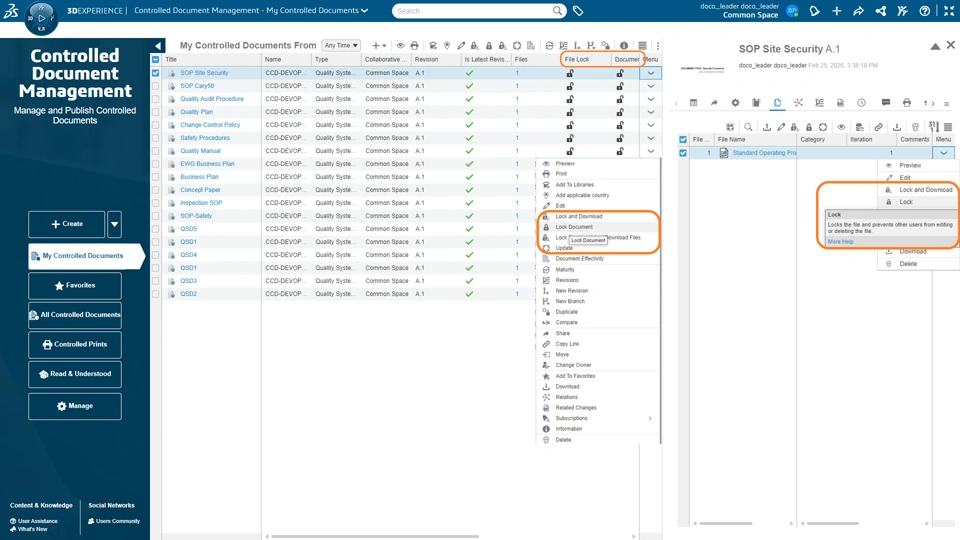Click the plus Add icon in top bar
The width and height of the screenshot is (960, 540).
pos(836,11)
